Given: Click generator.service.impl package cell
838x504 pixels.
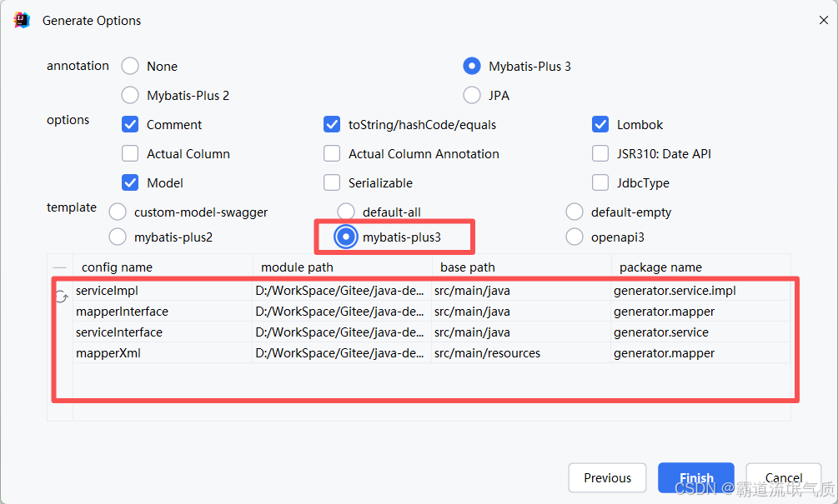Looking at the screenshot, I should (700, 291).
